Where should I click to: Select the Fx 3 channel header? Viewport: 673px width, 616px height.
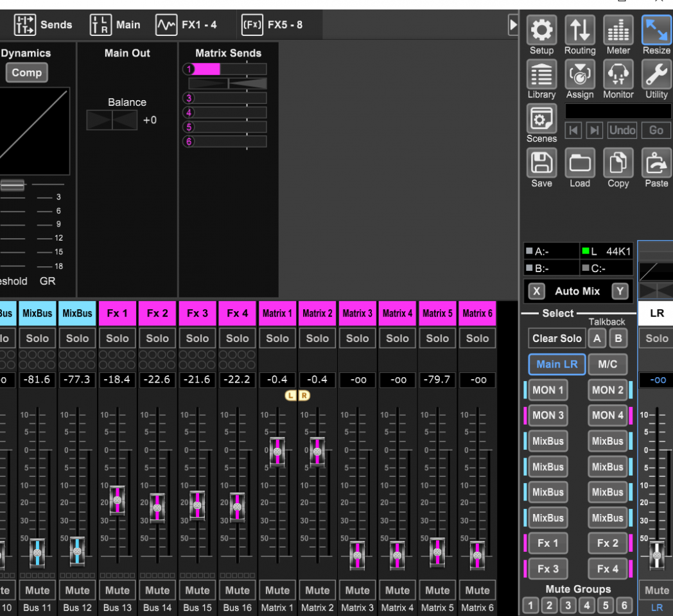click(197, 313)
